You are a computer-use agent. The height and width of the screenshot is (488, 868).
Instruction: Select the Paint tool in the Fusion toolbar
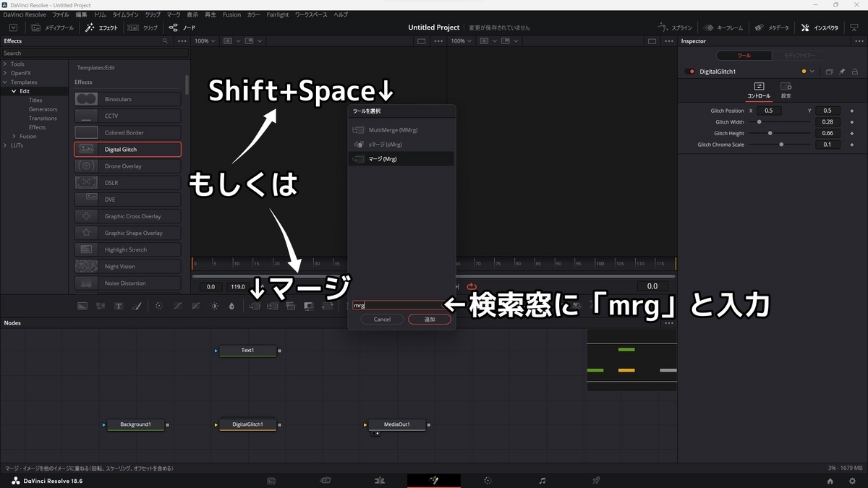[137, 306]
